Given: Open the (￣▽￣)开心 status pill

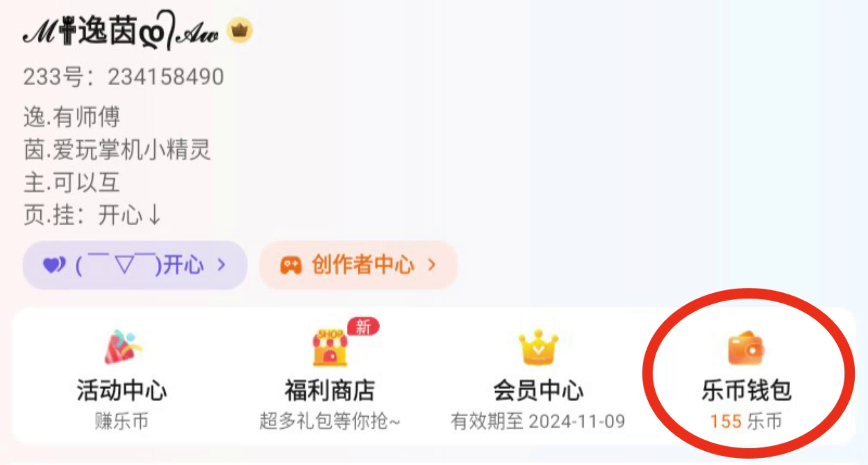Looking at the screenshot, I should pos(135,265).
